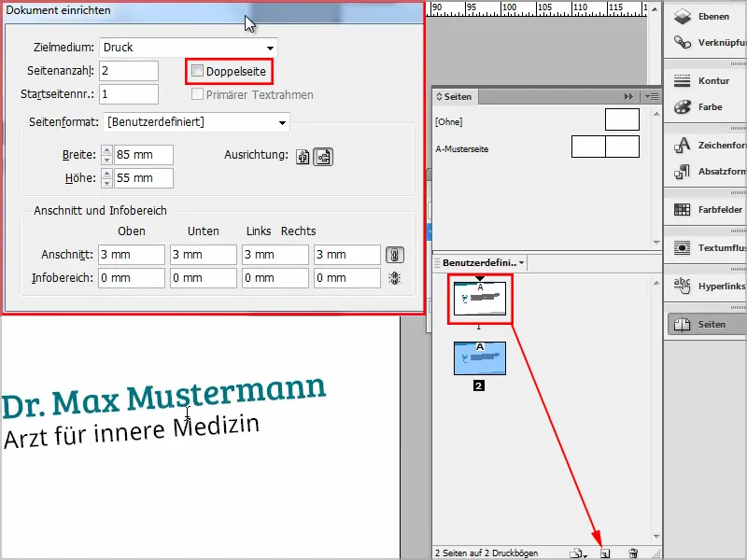The width and height of the screenshot is (747, 560).
Task: Select portrait orientation icon
Action: point(303,157)
